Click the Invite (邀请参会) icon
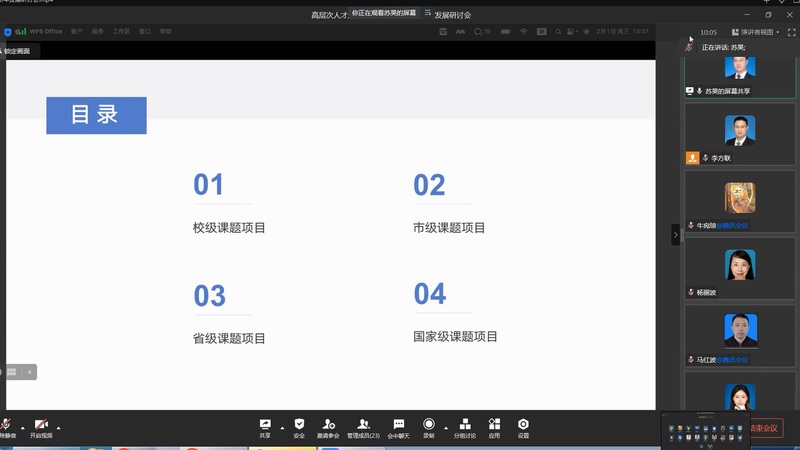Viewport: 800px width, 450px height. coord(328,425)
